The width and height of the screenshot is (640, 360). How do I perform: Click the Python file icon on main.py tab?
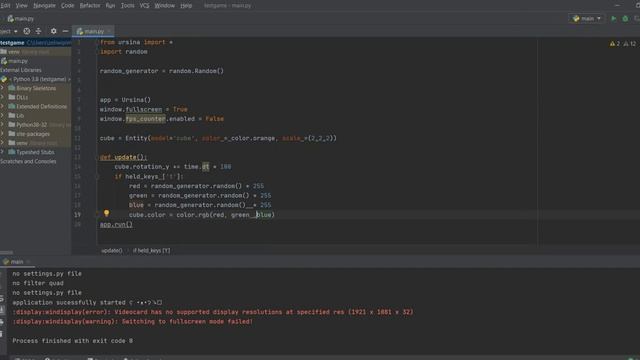coord(80,31)
